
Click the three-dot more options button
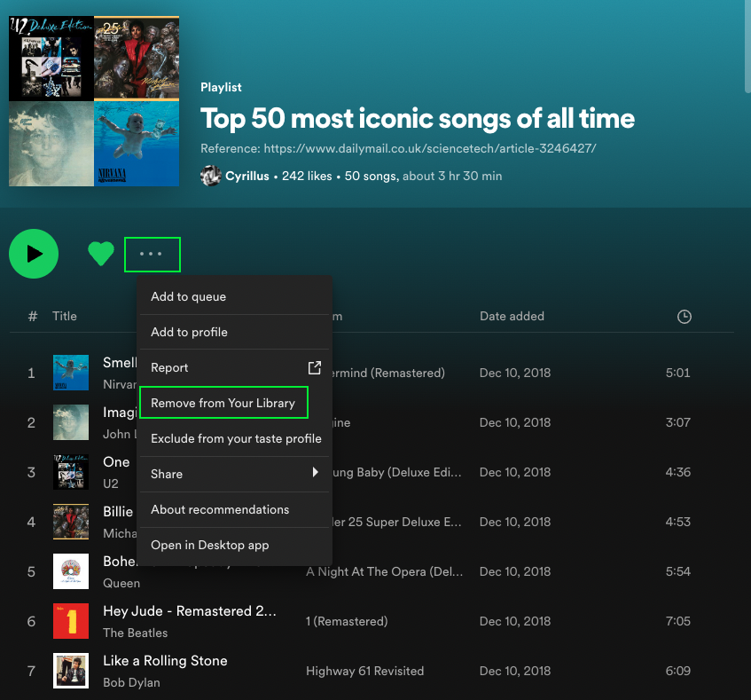[152, 254]
